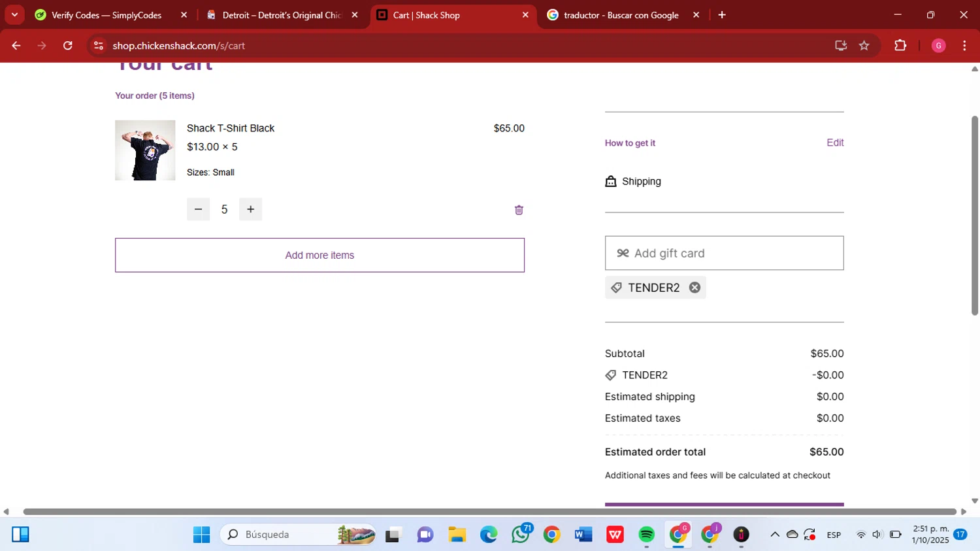The width and height of the screenshot is (980, 551).
Task: Reload the cart page
Action: (67, 46)
